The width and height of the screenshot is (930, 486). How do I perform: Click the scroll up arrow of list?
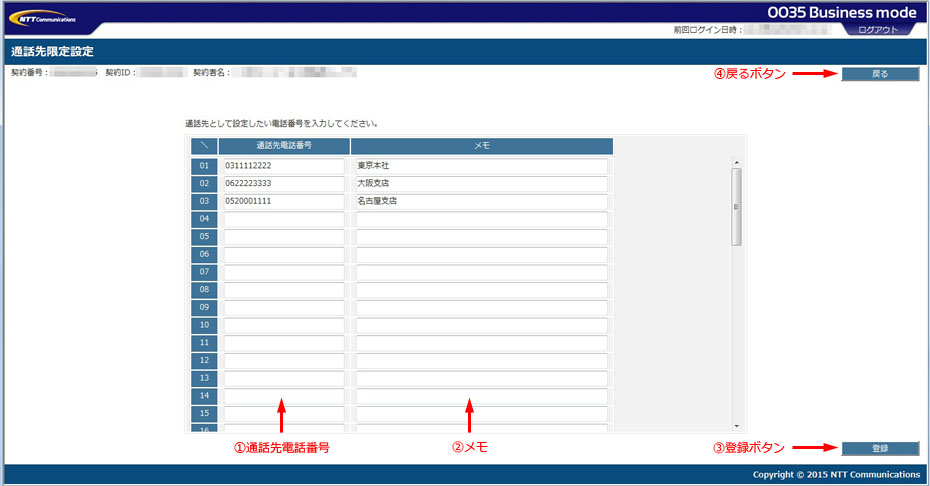coord(736,161)
